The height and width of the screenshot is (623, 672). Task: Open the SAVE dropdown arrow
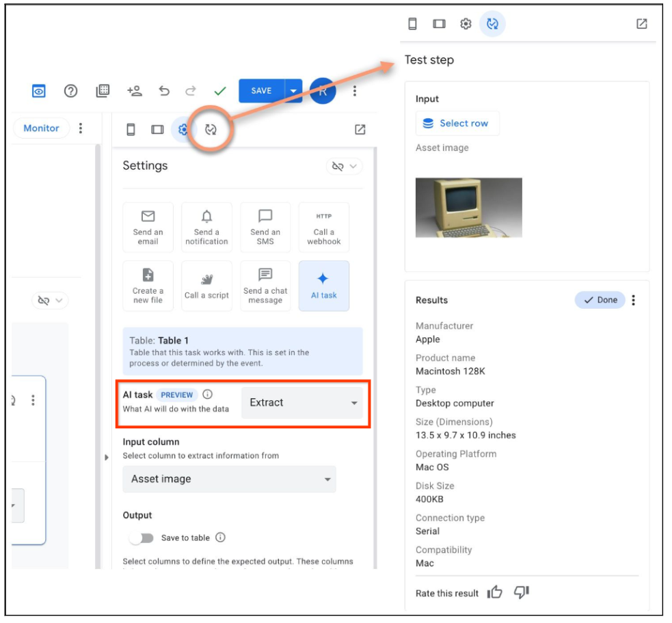click(293, 91)
